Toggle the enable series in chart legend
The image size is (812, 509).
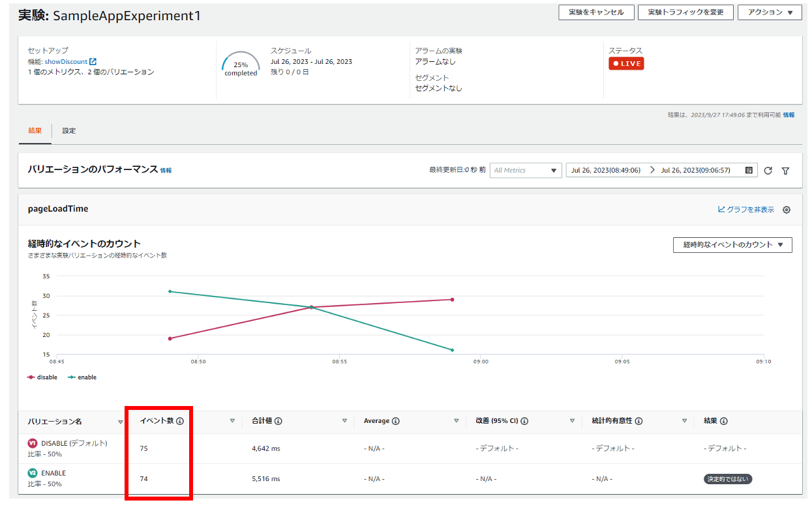click(82, 377)
